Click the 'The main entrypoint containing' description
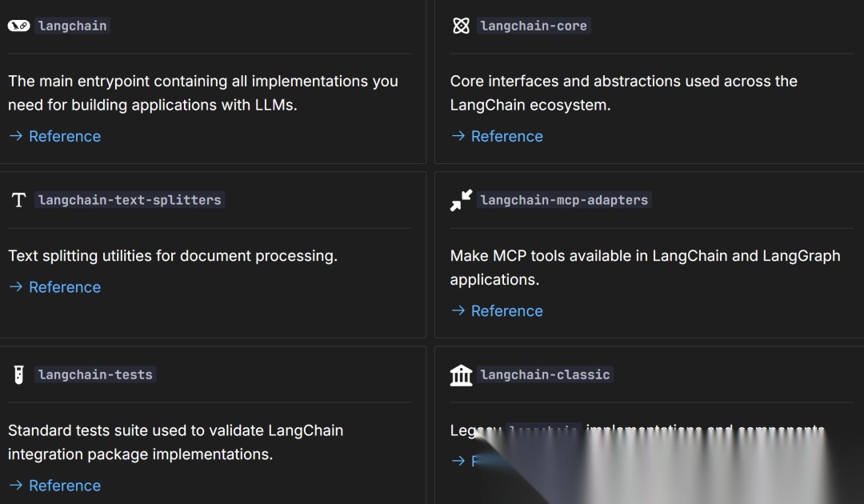The height and width of the screenshot is (504, 864). coord(202,93)
